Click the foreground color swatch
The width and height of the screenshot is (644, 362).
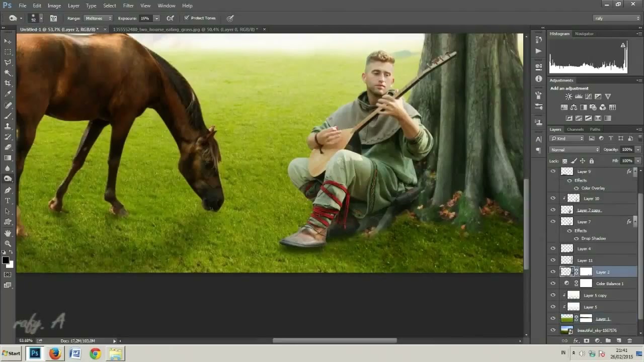(6, 260)
